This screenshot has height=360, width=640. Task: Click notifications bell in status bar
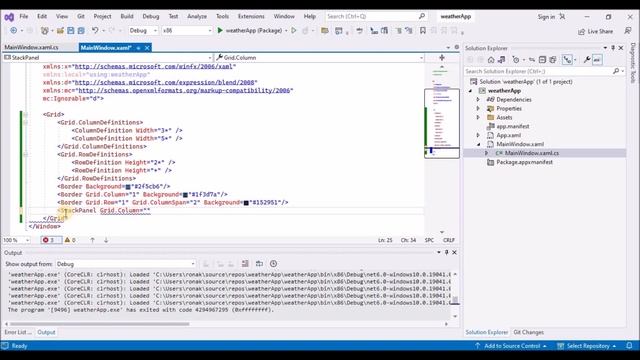click(629, 346)
